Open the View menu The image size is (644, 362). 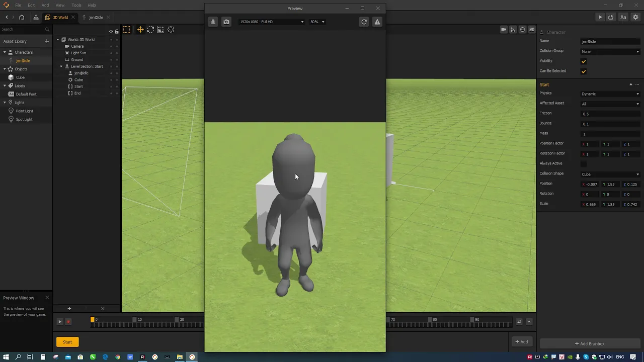(60, 5)
